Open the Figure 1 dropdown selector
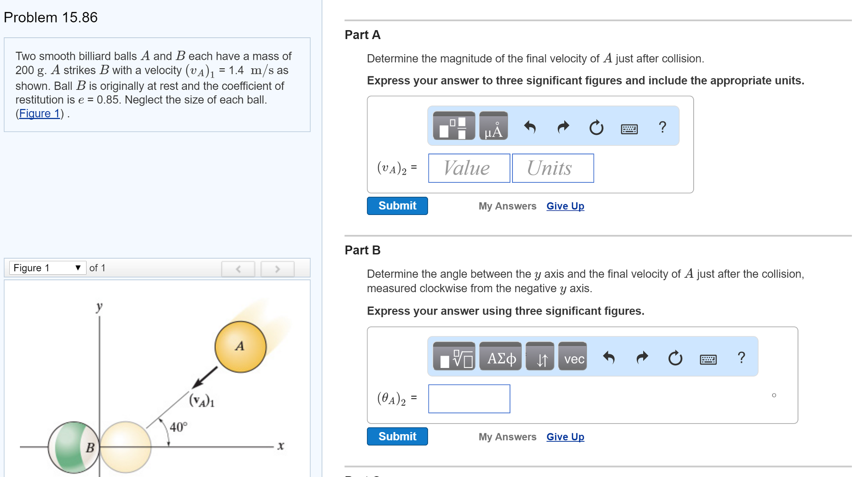868x477 pixels. [48, 268]
